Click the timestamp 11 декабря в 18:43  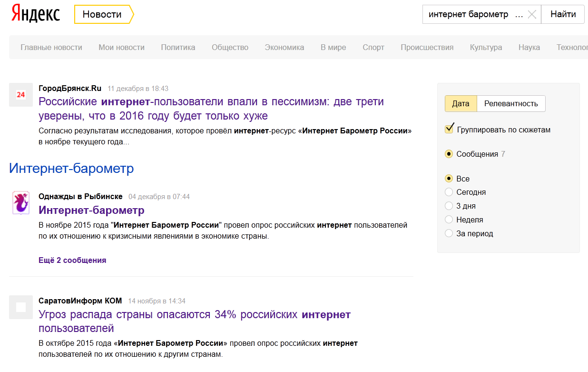coord(138,89)
